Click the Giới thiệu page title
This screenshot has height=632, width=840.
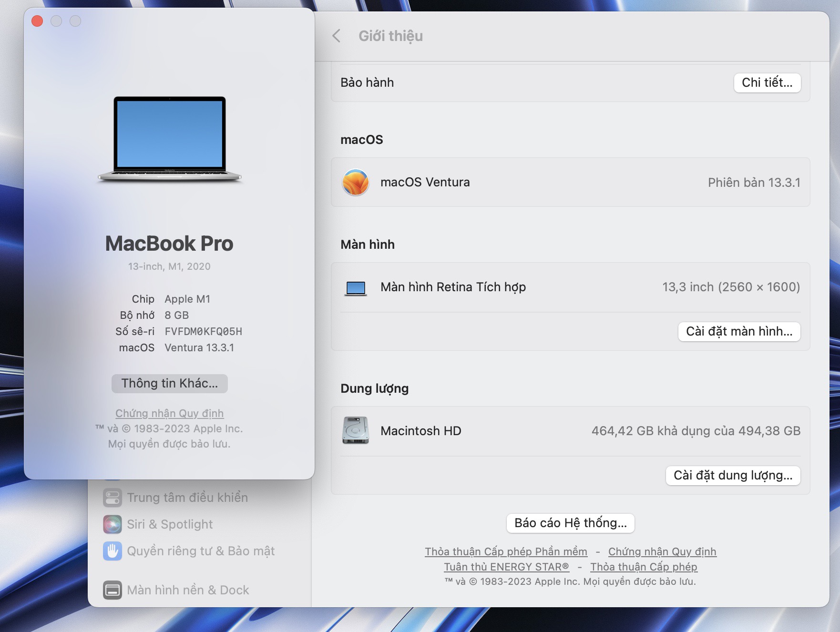[x=390, y=36]
